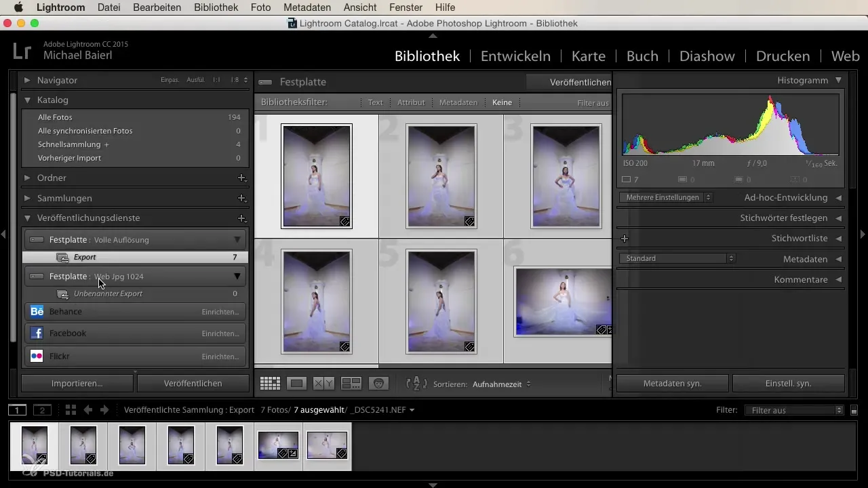
Task: Open second window display 2 icon
Action: coord(42,410)
